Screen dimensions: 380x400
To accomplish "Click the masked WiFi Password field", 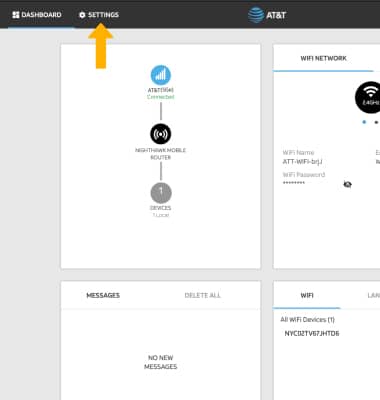I will click(294, 183).
